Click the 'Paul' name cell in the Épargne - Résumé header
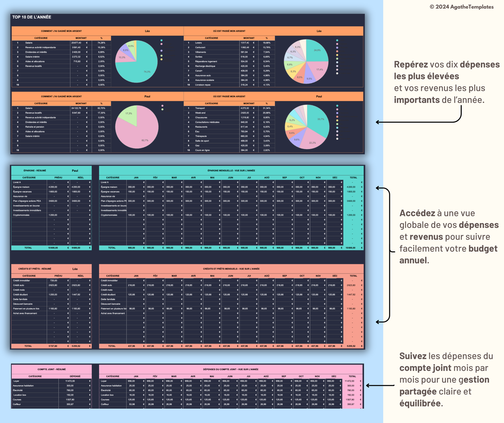504x423 pixels. 75,171
